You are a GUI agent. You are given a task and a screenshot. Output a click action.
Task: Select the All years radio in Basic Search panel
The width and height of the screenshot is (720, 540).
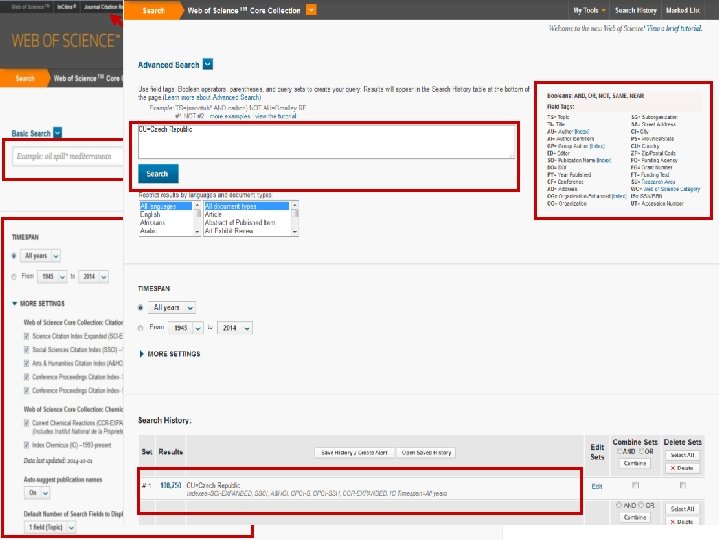tap(14, 256)
